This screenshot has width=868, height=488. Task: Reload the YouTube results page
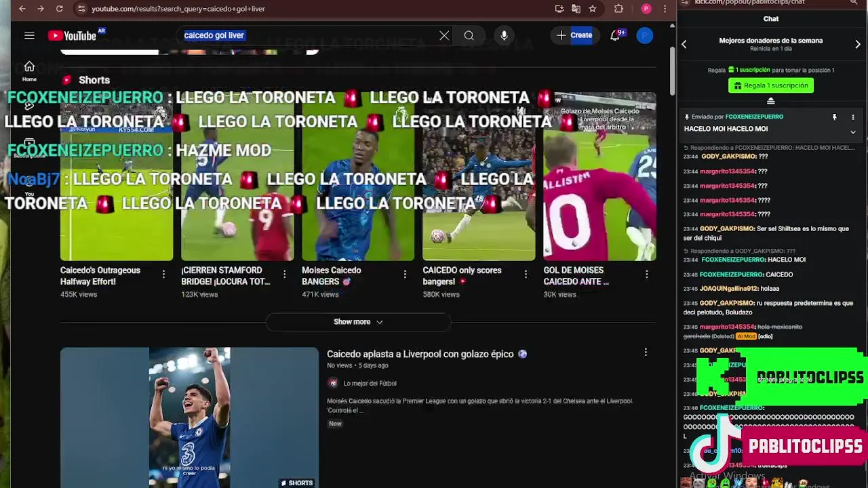click(x=59, y=9)
